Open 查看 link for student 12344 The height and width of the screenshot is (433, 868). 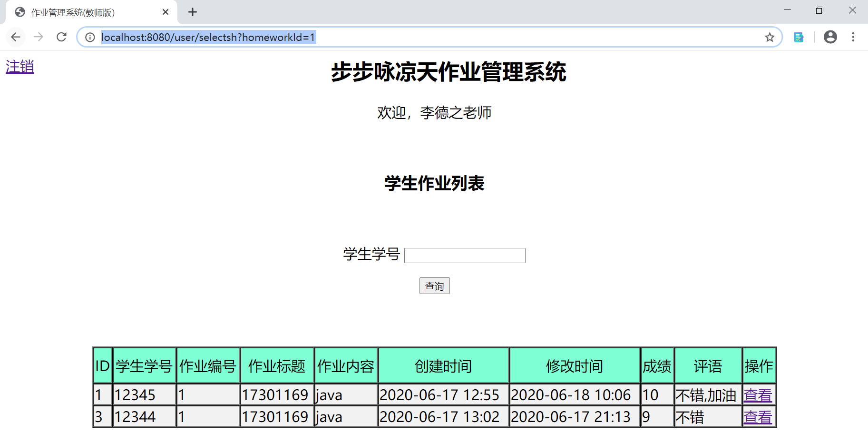tap(758, 417)
